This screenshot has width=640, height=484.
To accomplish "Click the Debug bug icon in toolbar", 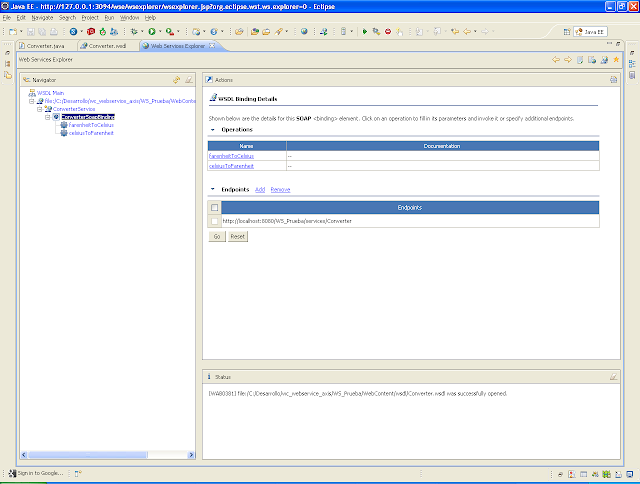I will pyautogui.click(x=134, y=31).
